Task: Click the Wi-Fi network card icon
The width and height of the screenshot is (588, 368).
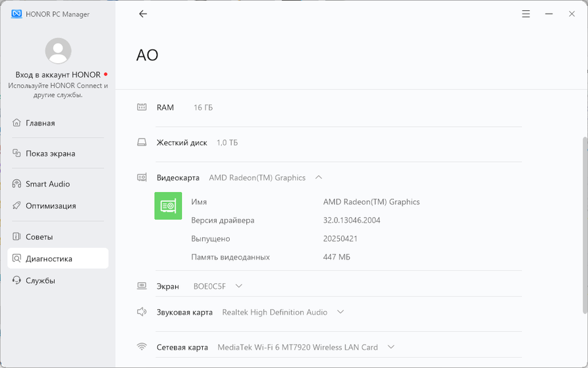Action: pyautogui.click(x=142, y=347)
